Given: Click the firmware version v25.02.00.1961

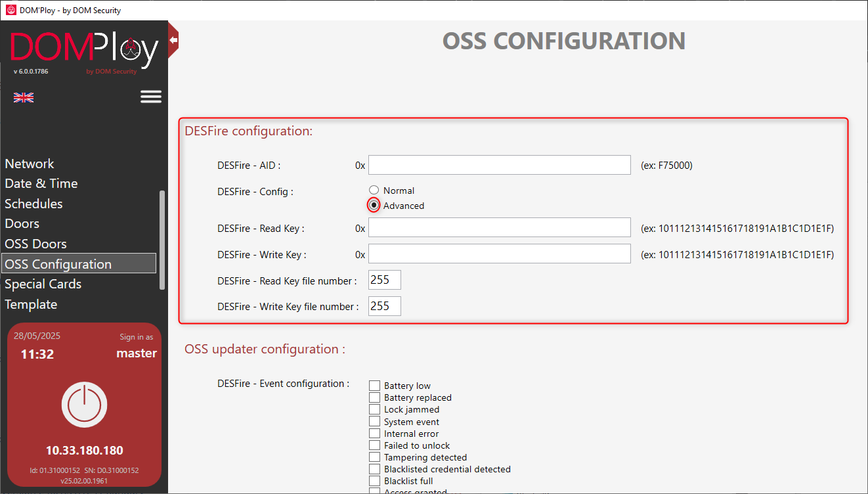Looking at the screenshot, I should pyautogui.click(x=84, y=481).
